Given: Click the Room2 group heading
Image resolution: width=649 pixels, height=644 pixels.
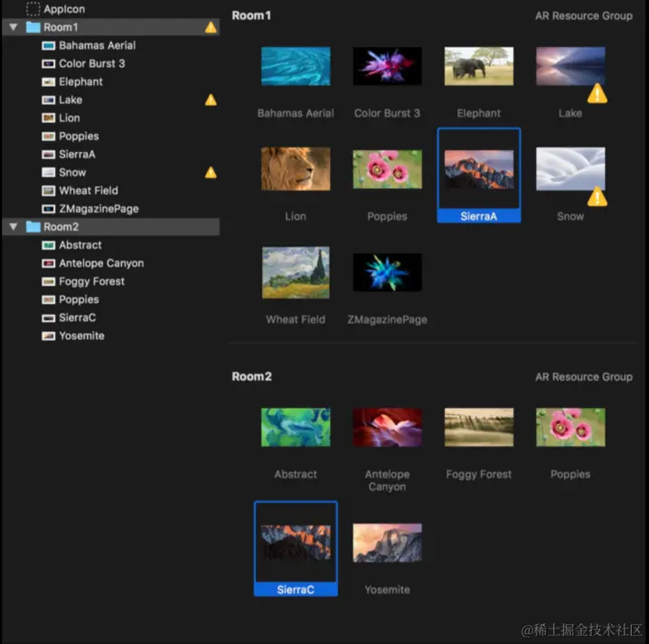Looking at the screenshot, I should coord(251,376).
